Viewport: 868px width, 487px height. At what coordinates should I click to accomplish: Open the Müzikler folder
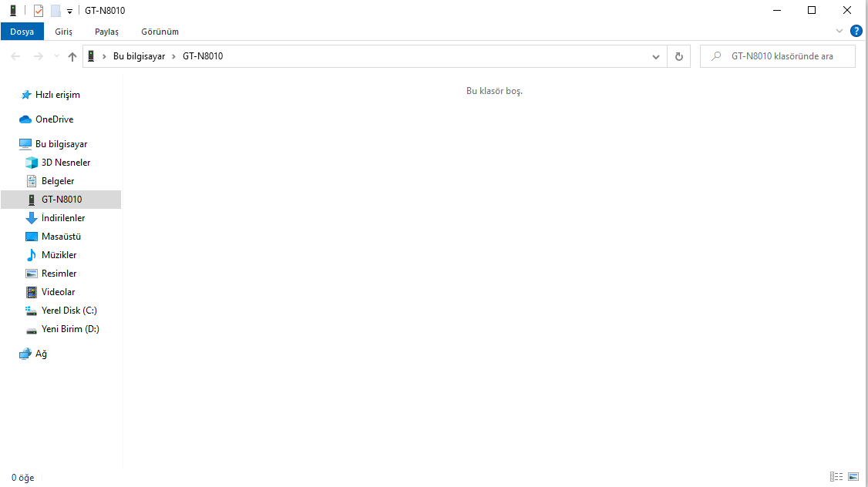coord(59,255)
